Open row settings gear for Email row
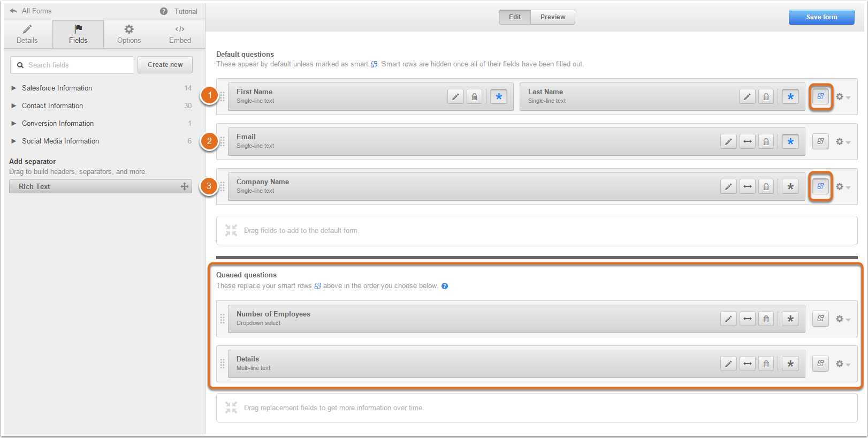This screenshot has height=438, width=868. [843, 142]
